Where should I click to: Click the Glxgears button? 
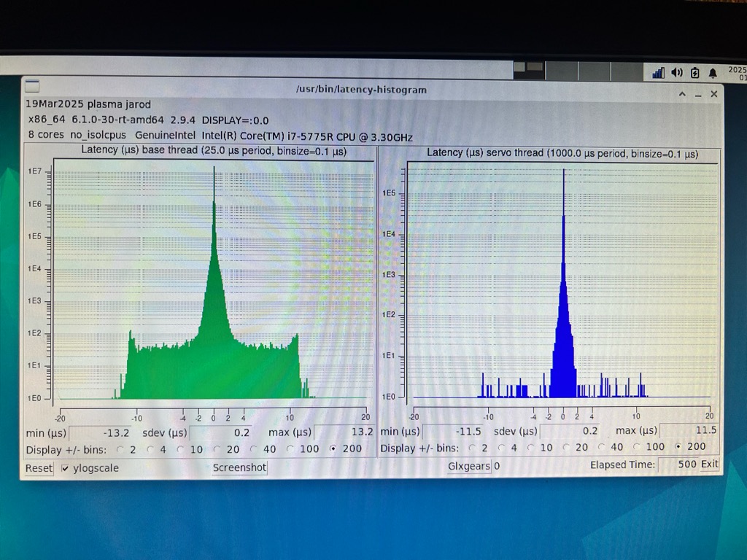(468, 466)
